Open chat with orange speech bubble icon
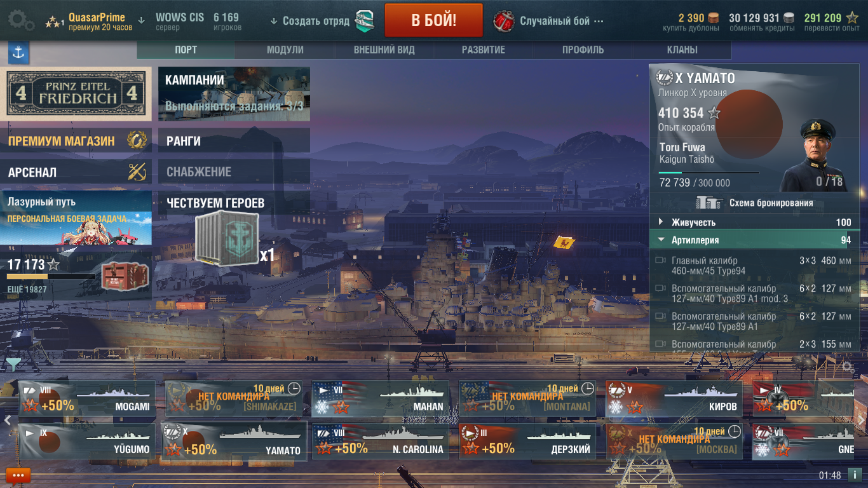868x488 pixels. 18,475
